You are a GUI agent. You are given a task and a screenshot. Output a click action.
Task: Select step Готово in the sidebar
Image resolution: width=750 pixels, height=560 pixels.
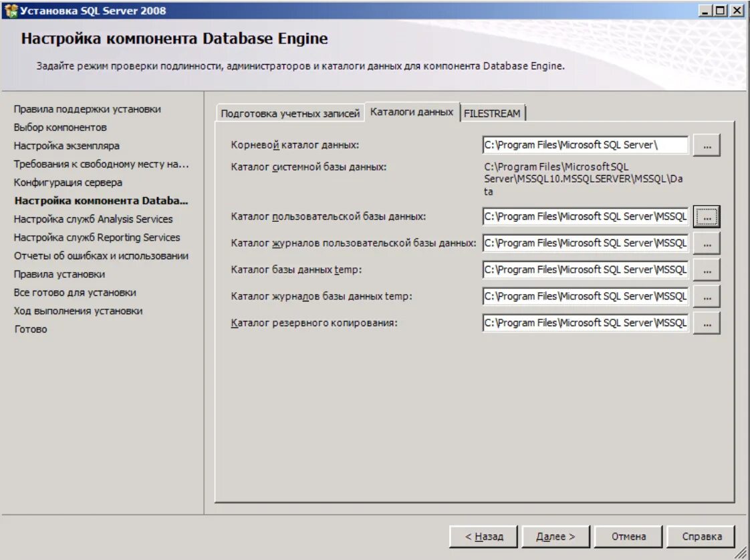pyautogui.click(x=31, y=329)
